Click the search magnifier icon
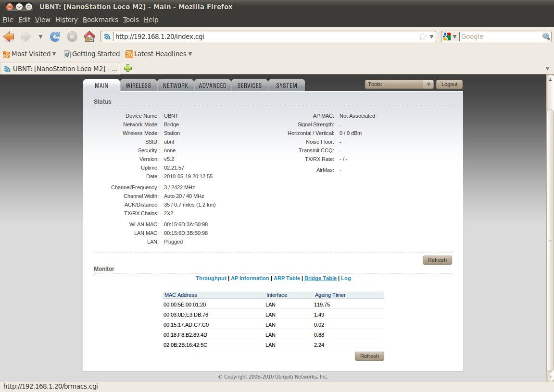 click(546, 37)
